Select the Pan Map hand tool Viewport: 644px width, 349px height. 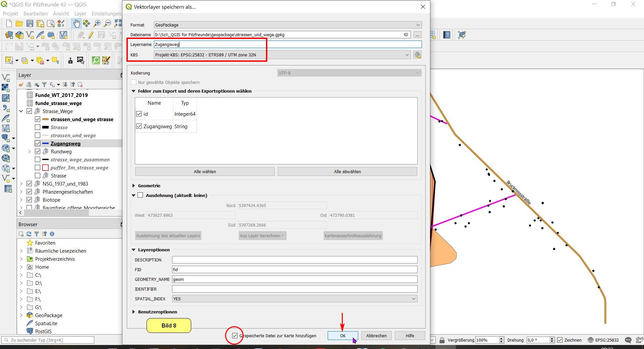pos(76,23)
